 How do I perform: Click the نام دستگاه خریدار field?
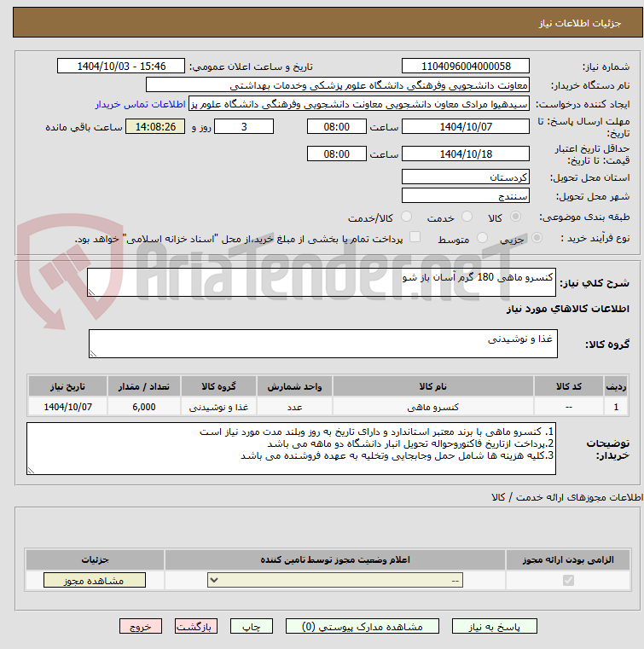click(x=338, y=85)
